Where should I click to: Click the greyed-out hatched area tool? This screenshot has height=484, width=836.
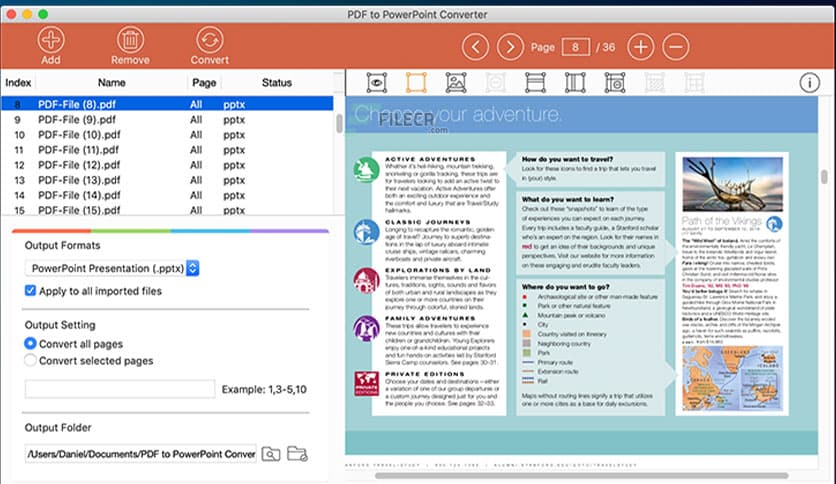[x=654, y=83]
